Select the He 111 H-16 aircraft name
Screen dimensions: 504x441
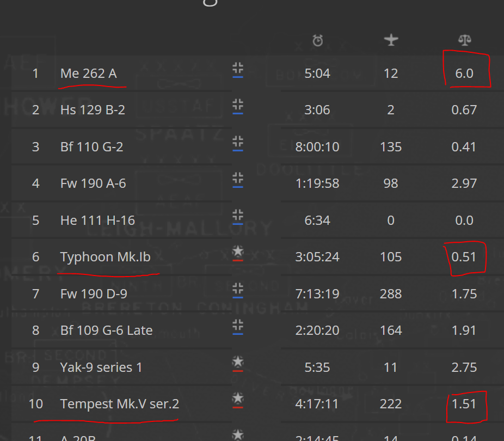click(x=98, y=220)
